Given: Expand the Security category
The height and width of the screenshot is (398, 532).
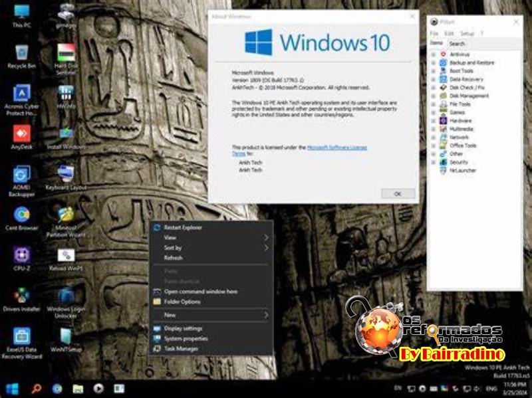Looking at the screenshot, I should (434, 162).
